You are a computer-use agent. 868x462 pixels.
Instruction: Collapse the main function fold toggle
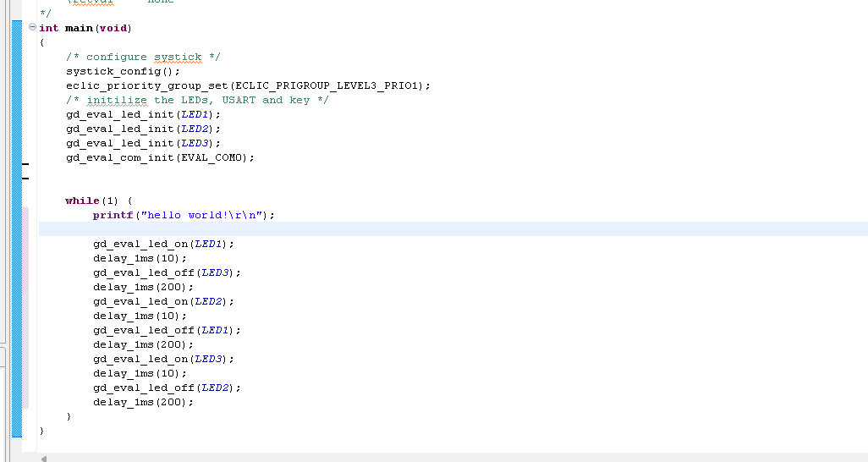pyautogui.click(x=32, y=28)
